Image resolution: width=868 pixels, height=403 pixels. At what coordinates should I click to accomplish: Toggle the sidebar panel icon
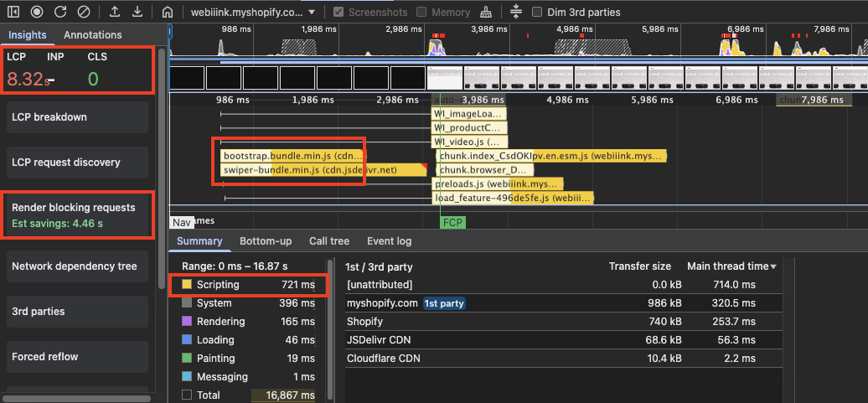(x=14, y=13)
